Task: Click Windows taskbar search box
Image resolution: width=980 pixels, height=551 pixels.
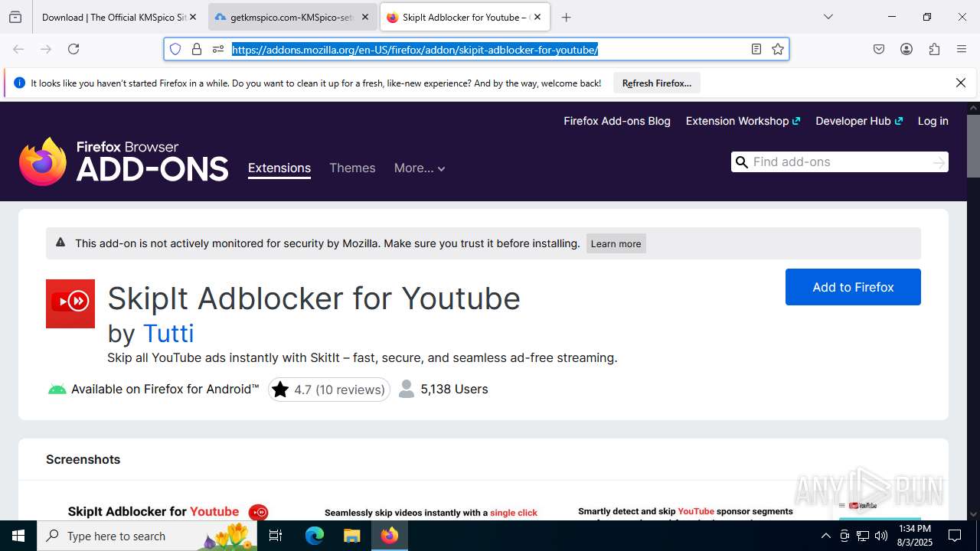Action: tap(149, 536)
